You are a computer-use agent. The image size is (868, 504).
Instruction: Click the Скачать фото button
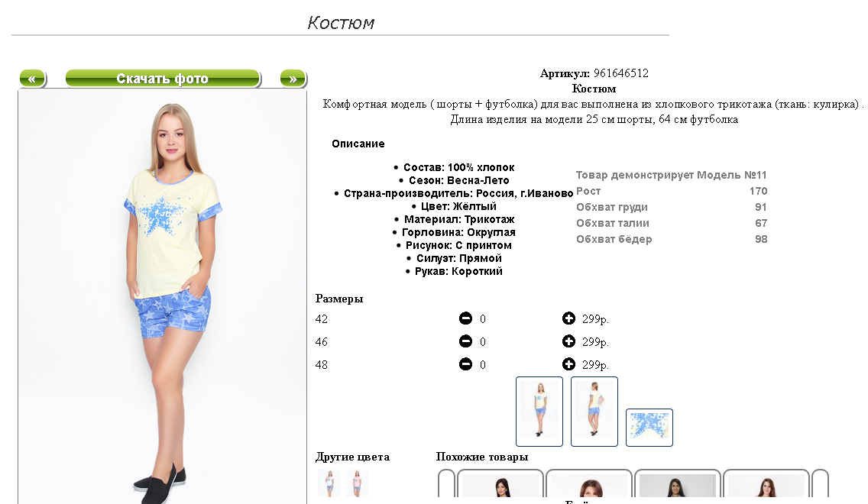point(163,79)
